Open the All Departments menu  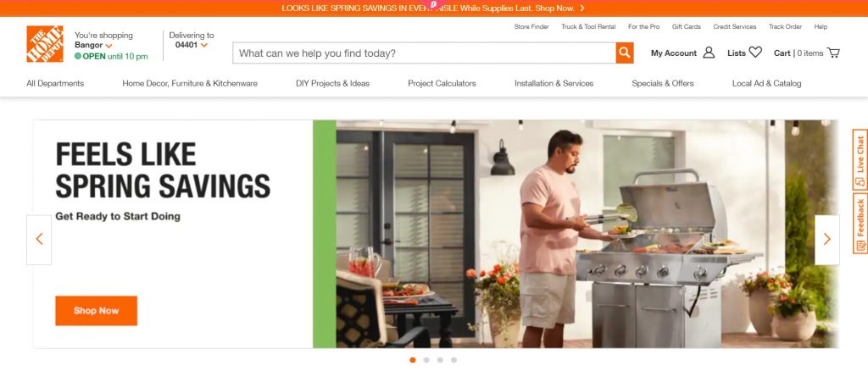[55, 84]
